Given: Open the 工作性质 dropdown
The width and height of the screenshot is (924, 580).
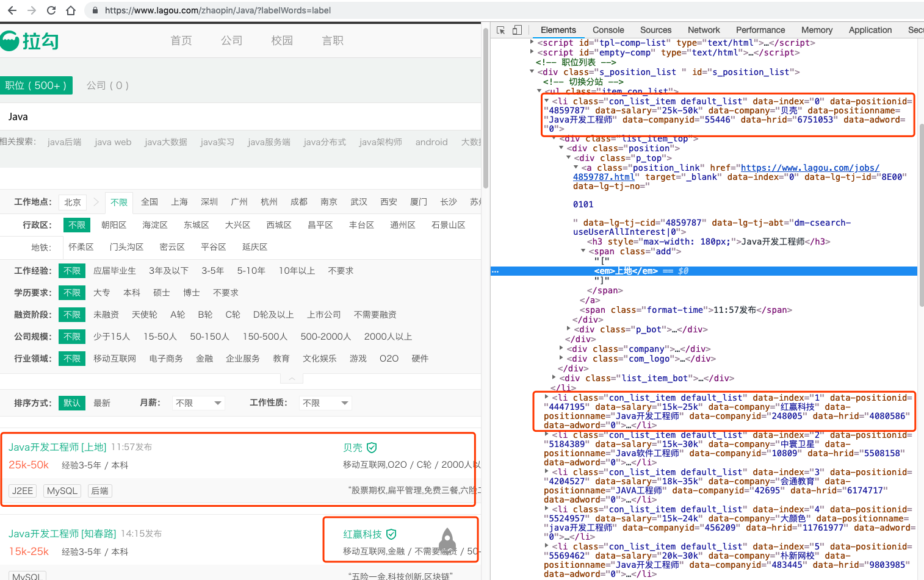Looking at the screenshot, I should 326,403.
